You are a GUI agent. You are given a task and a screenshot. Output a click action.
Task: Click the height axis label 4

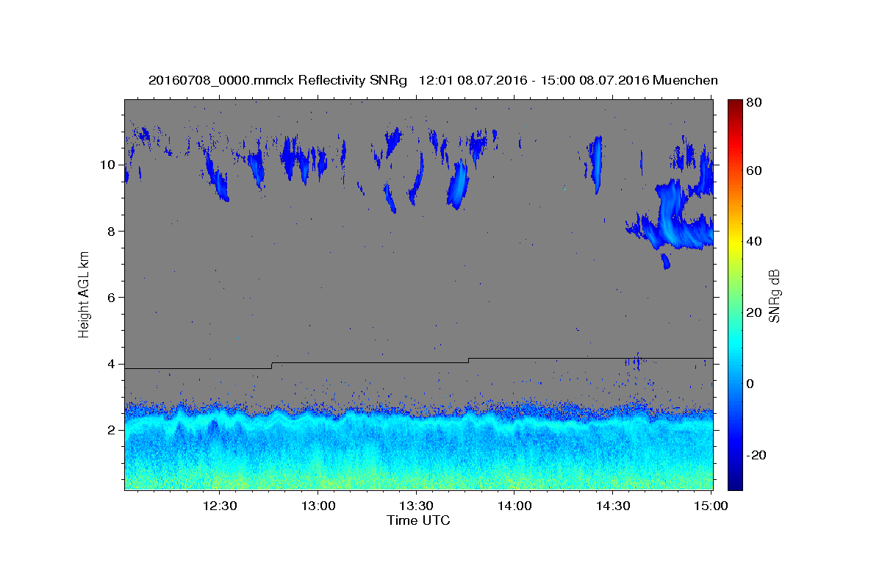[x=112, y=364]
